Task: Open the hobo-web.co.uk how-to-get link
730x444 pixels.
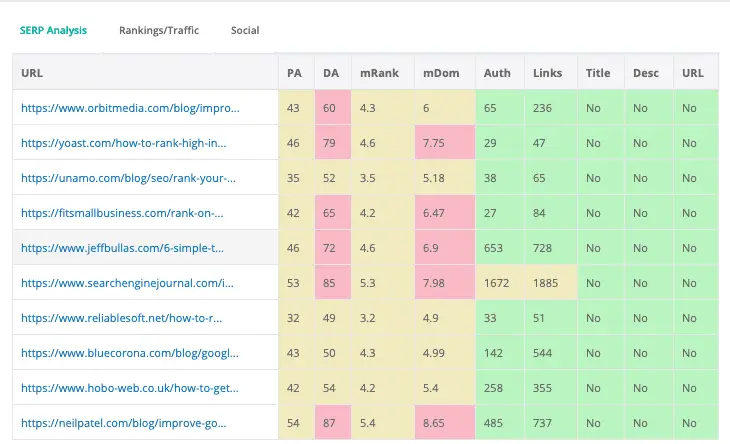Action: 130,388
